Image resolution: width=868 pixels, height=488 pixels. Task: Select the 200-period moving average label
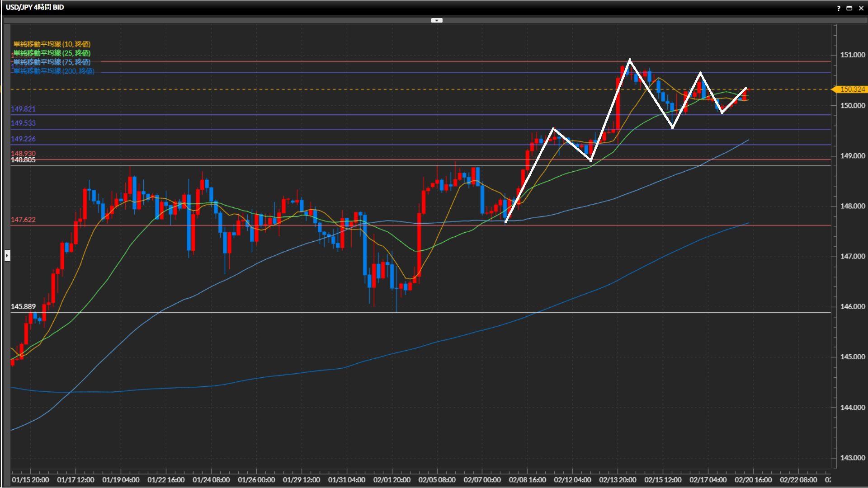[x=54, y=71]
